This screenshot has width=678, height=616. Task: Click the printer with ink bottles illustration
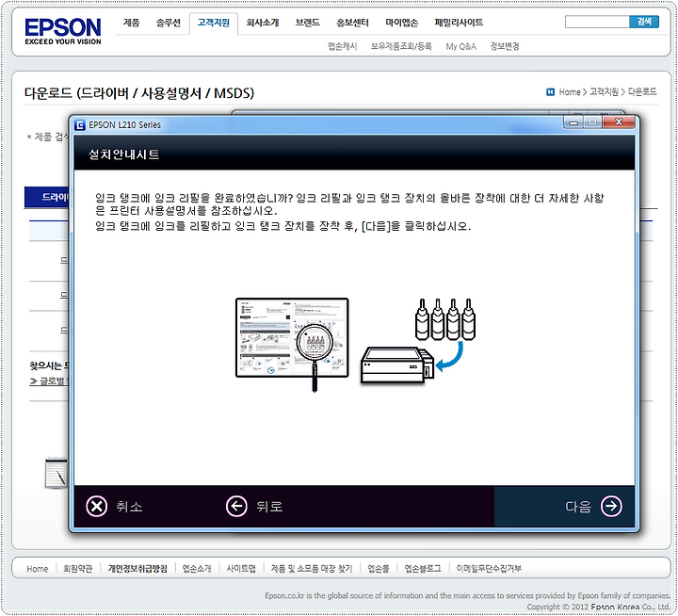click(418, 341)
